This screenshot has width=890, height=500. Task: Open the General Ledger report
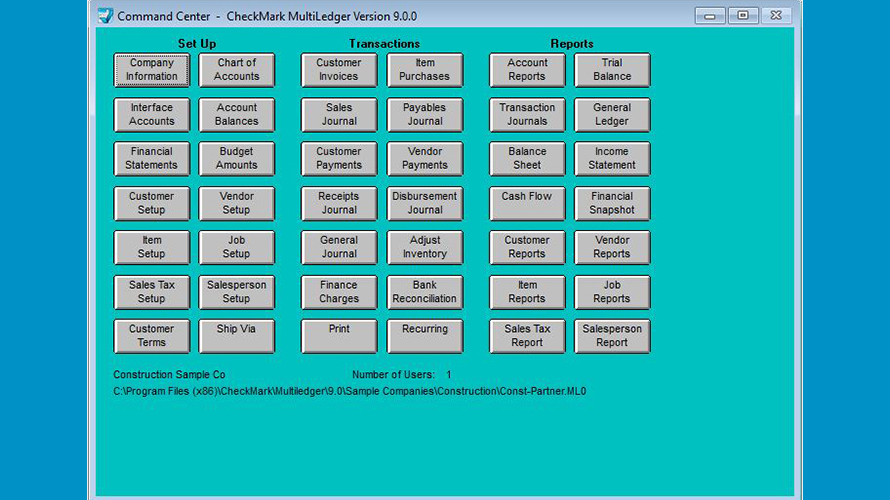[x=612, y=115]
